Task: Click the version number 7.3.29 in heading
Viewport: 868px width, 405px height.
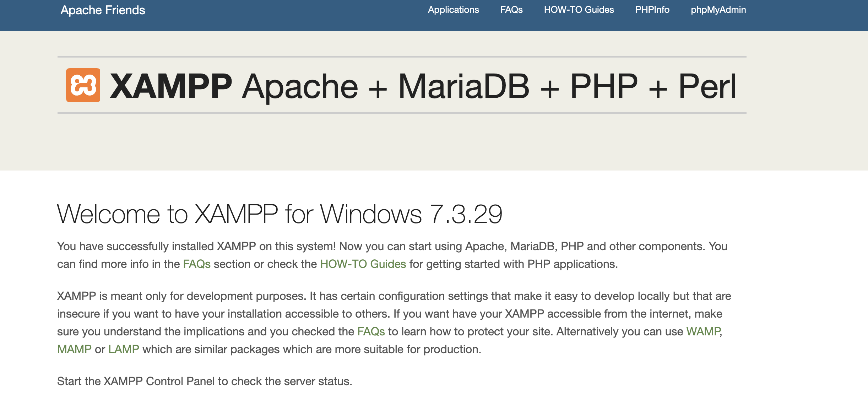Action: click(x=466, y=214)
